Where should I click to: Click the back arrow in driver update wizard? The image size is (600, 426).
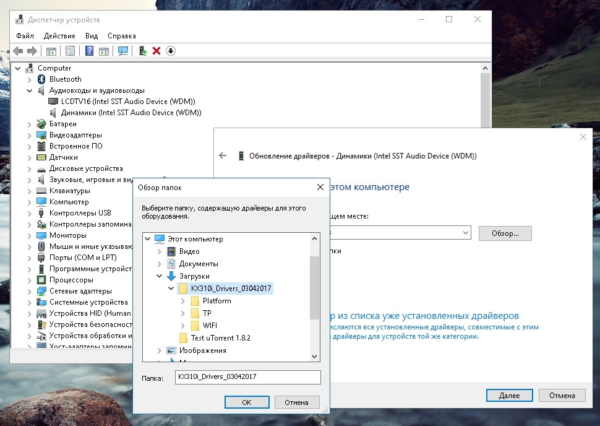[x=222, y=156]
